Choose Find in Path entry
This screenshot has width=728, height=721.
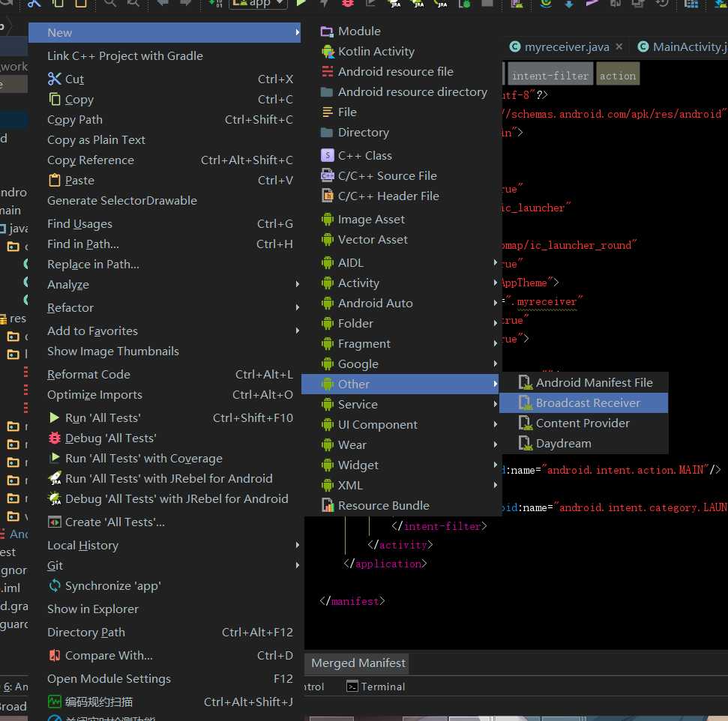pyautogui.click(x=164, y=244)
